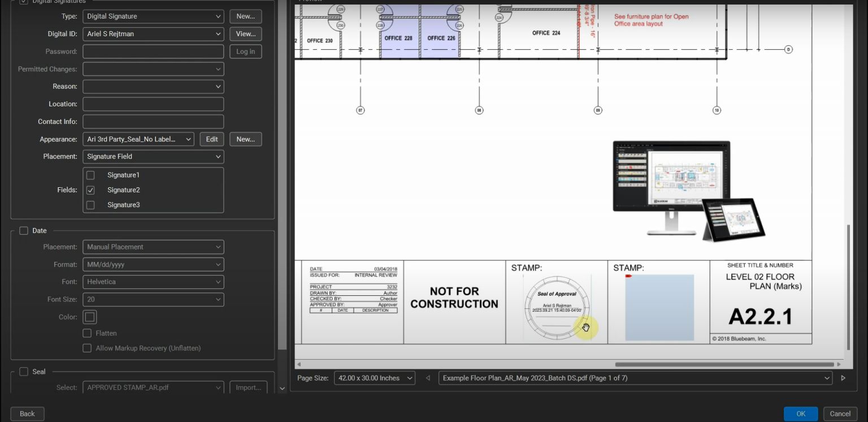Click the Back button
Viewport: 868px width, 422px height.
tap(27, 414)
